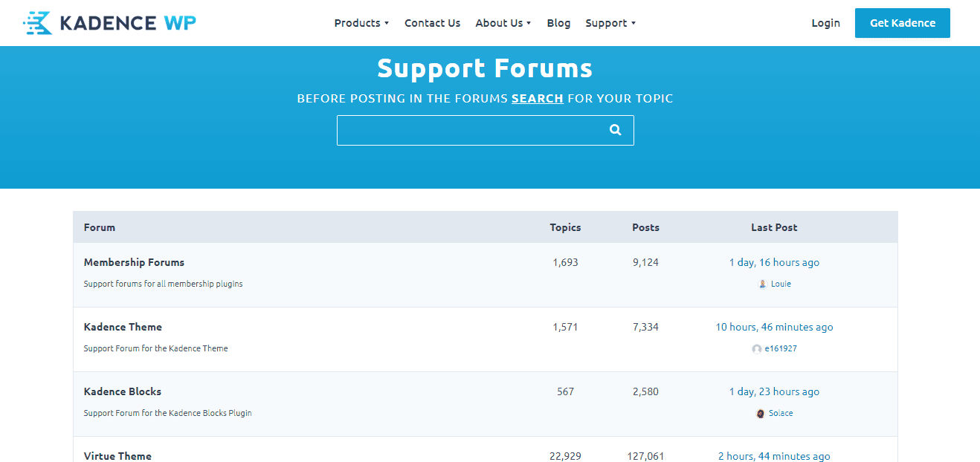Open the Blog page

[558, 23]
